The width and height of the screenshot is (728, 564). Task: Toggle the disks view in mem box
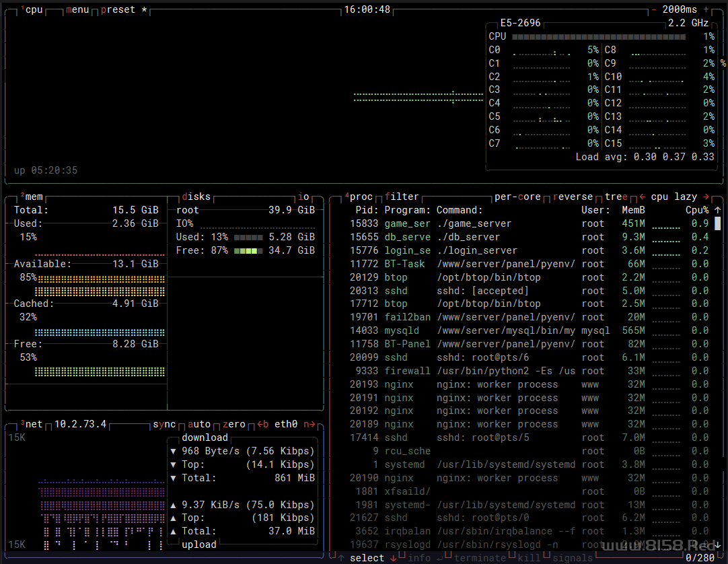pyautogui.click(x=196, y=197)
